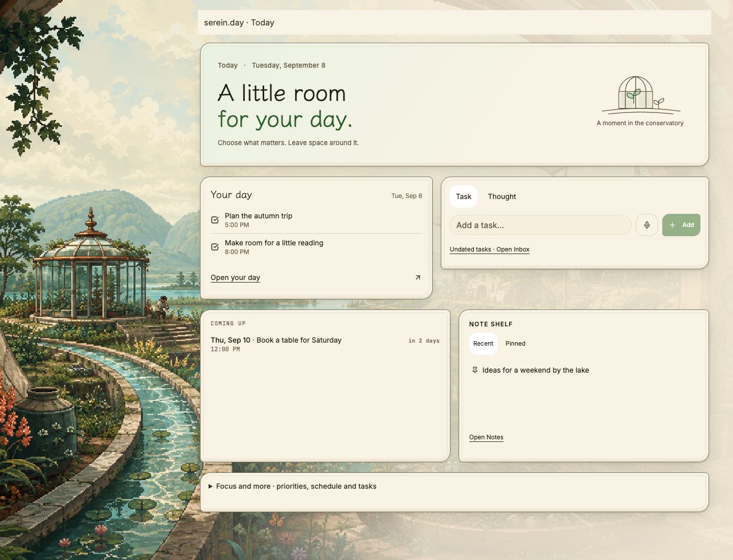Switch to the Task tab
This screenshot has height=560, width=733.
[x=464, y=197]
